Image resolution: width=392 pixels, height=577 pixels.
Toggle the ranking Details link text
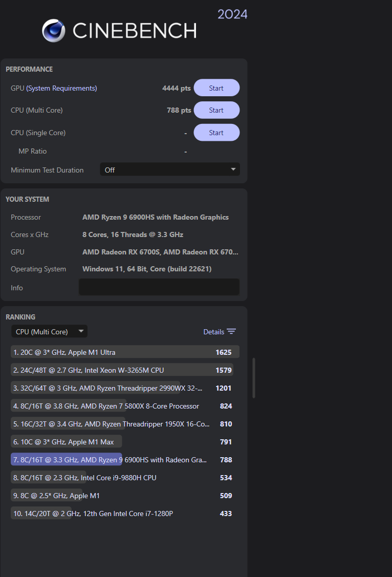pyautogui.click(x=213, y=332)
